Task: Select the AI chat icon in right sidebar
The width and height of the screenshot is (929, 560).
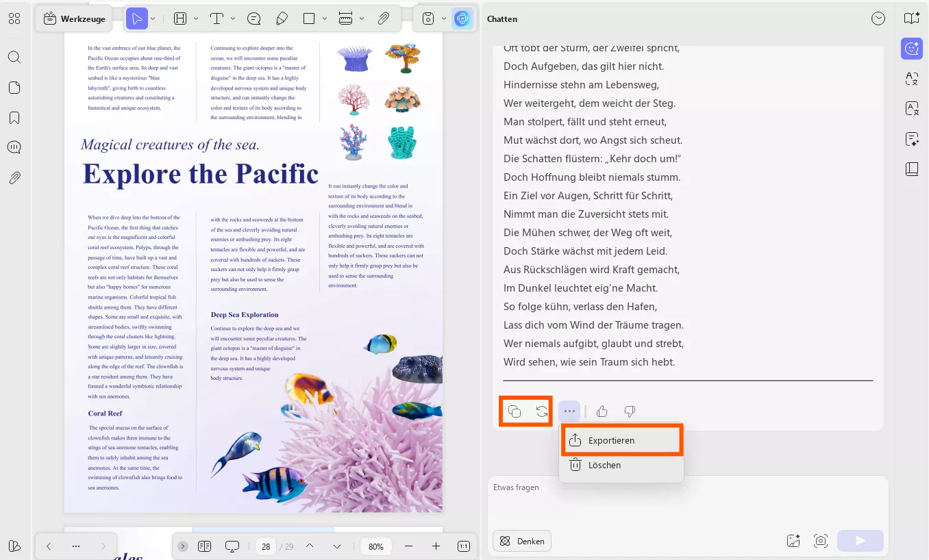Action: pos(912,48)
